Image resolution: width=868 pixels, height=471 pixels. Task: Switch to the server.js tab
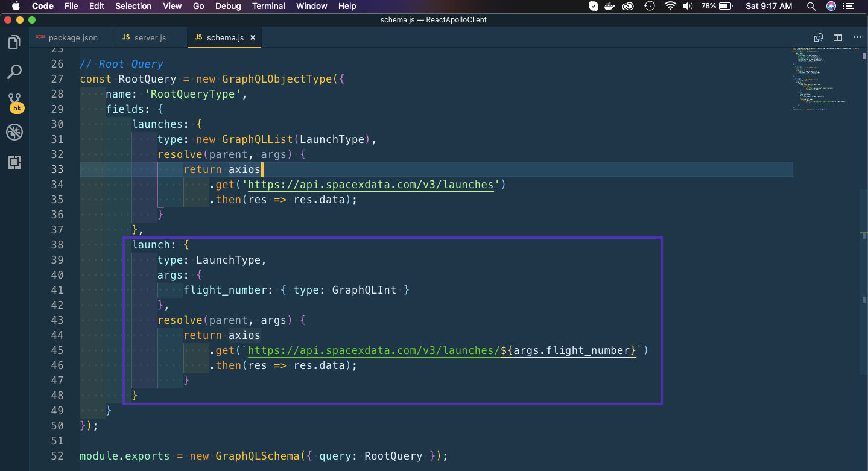[150, 37]
